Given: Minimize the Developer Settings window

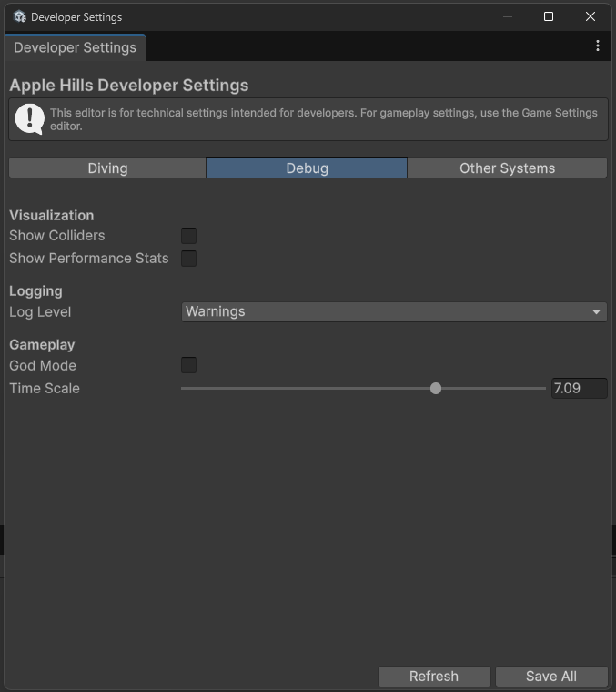Looking at the screenshot, I should tap(507, 16).
